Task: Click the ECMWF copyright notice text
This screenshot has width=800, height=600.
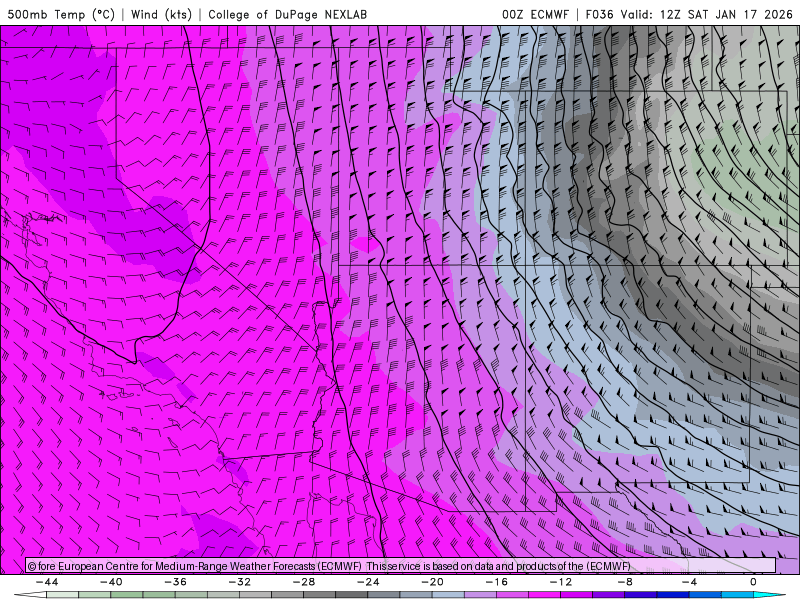Action: tap(329, 566)
